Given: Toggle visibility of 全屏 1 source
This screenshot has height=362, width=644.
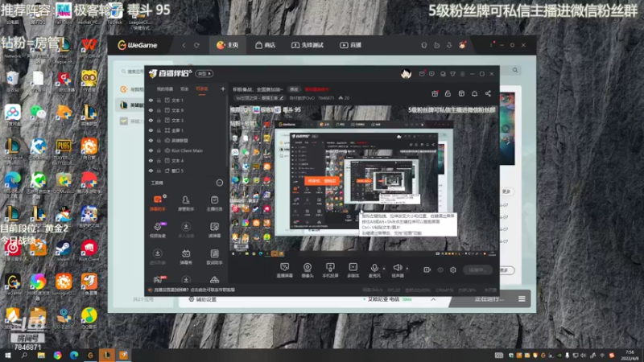Looking at the screenshot, I should coord(151,130).
